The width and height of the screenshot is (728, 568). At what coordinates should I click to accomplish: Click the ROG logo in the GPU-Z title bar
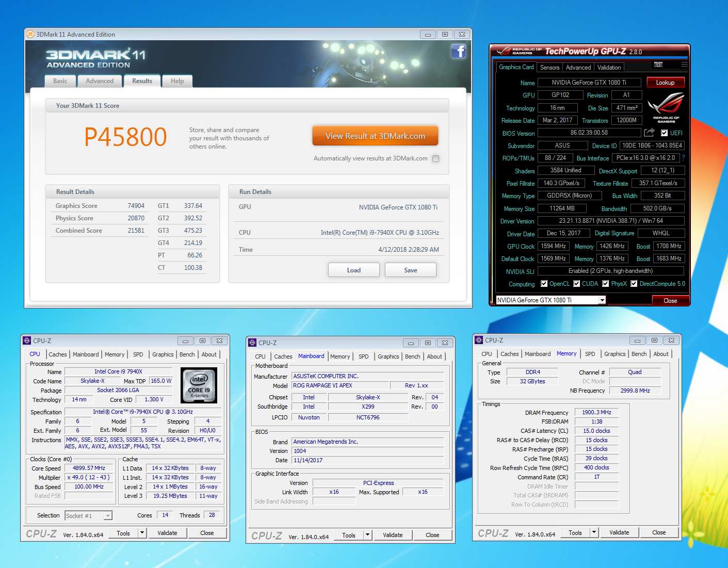(x=504, y=51)
